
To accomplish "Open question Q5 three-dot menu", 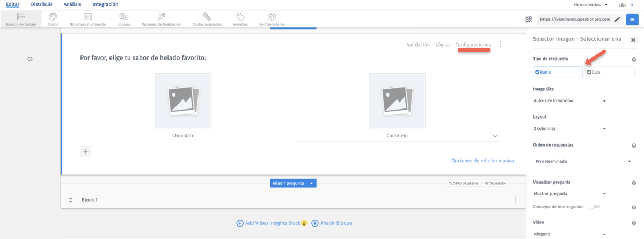I will [501, 45].
